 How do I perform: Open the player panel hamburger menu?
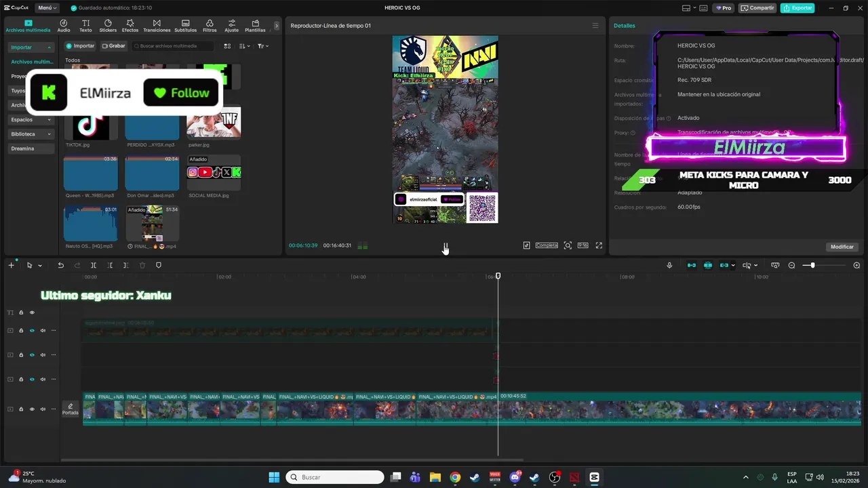click(595, 26)
